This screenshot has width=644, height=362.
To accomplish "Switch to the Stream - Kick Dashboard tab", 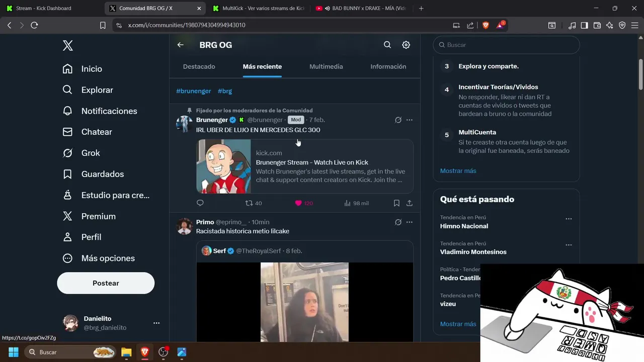I will [x=50, y=8].
